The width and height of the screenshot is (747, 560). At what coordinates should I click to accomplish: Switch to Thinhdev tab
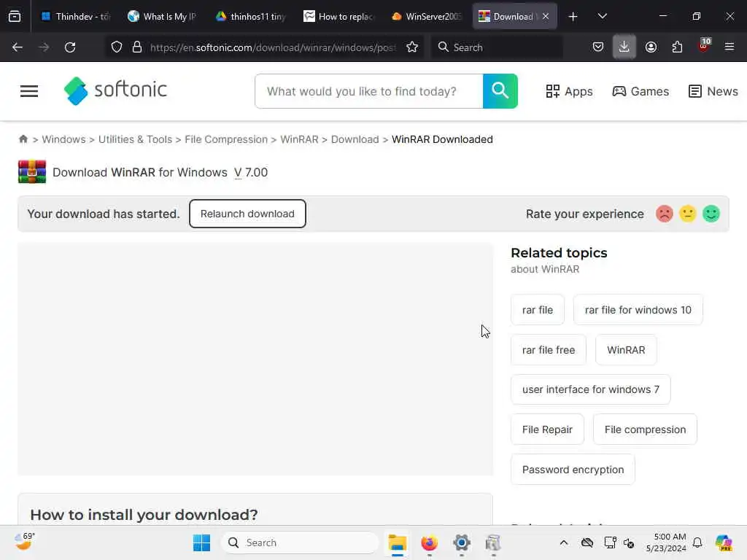point(75,17)
